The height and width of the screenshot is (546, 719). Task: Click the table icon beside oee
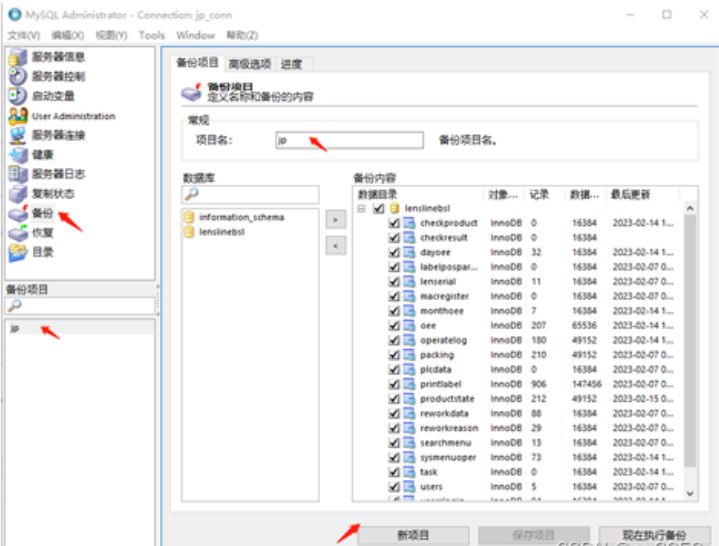point(409,326)
